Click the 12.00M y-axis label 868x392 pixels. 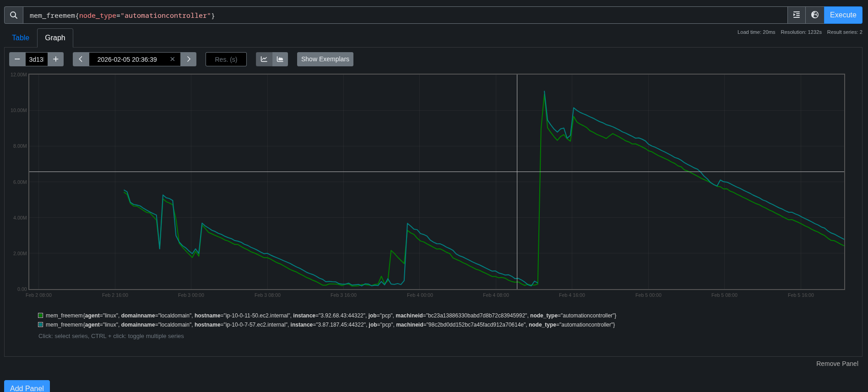point(19,75)
